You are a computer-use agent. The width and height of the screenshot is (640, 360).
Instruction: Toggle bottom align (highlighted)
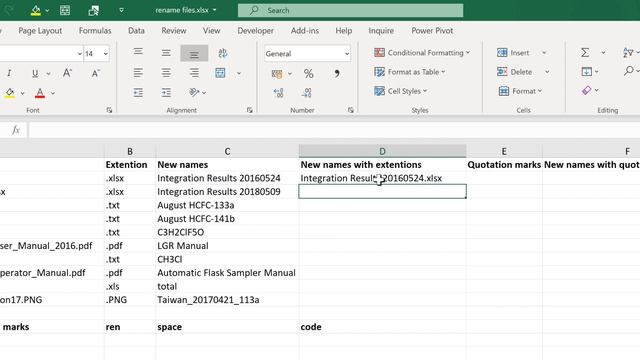(x=194, y=53)
